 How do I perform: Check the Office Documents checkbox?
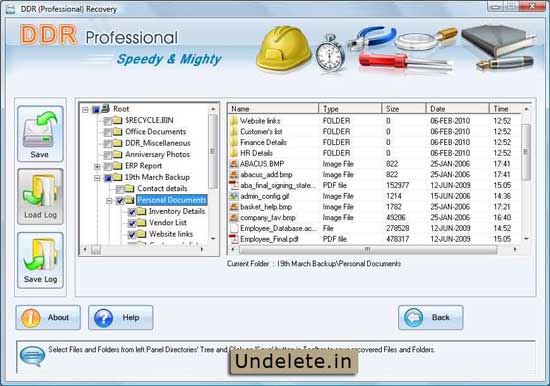pos(108,133)
